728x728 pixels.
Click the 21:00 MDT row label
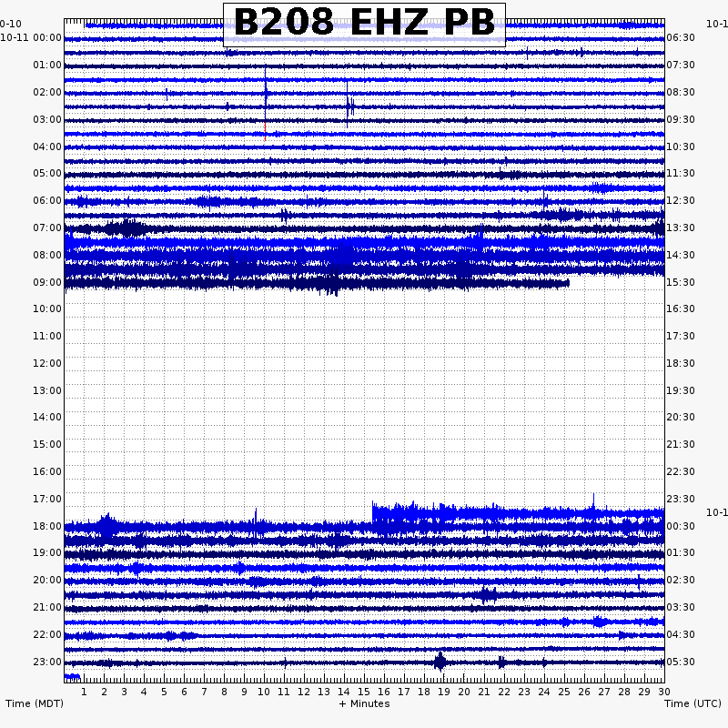[47, 607]
